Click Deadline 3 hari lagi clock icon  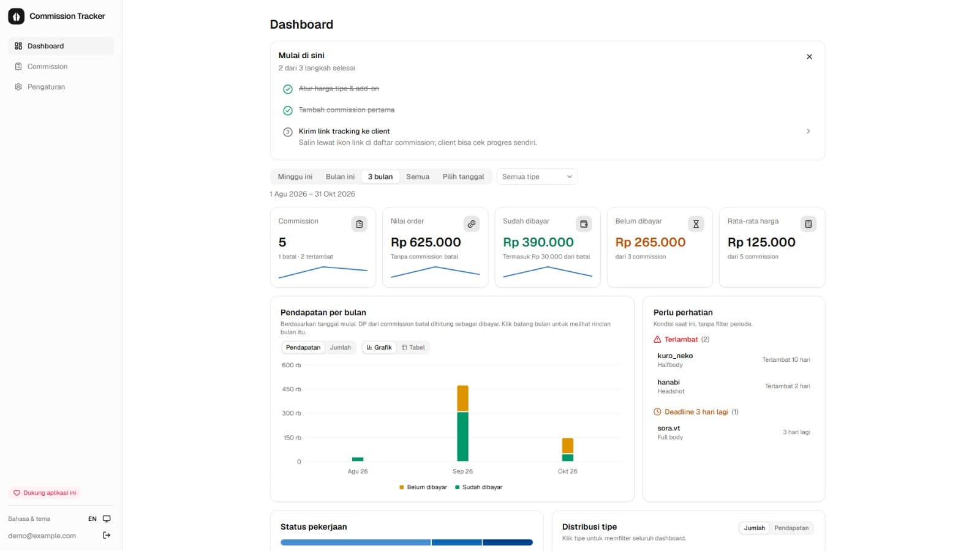(x=657, y=412)
